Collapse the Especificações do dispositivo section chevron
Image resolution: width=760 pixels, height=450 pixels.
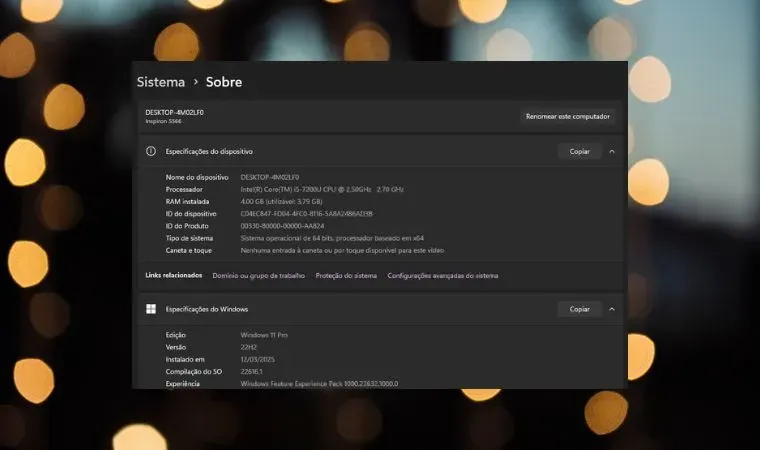[612, 152]
